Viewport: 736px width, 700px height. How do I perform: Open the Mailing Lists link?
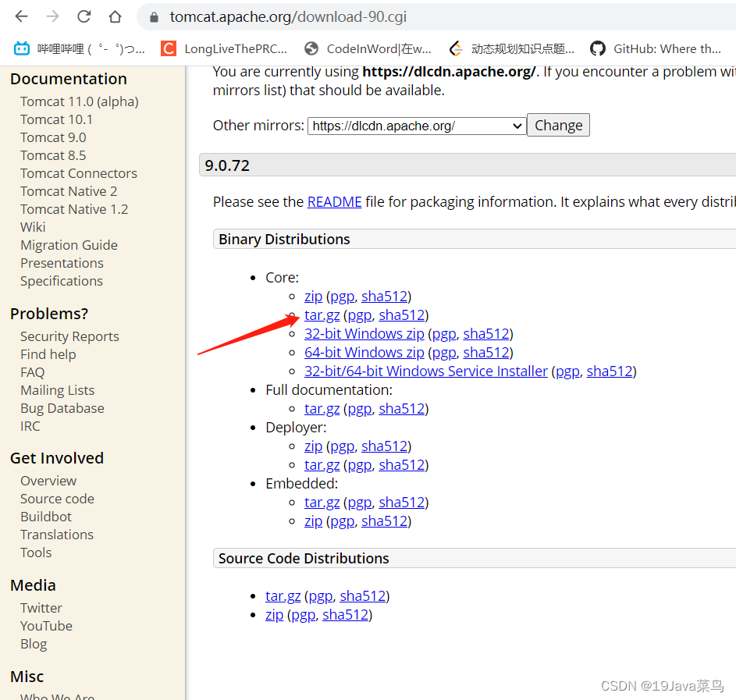57,390
